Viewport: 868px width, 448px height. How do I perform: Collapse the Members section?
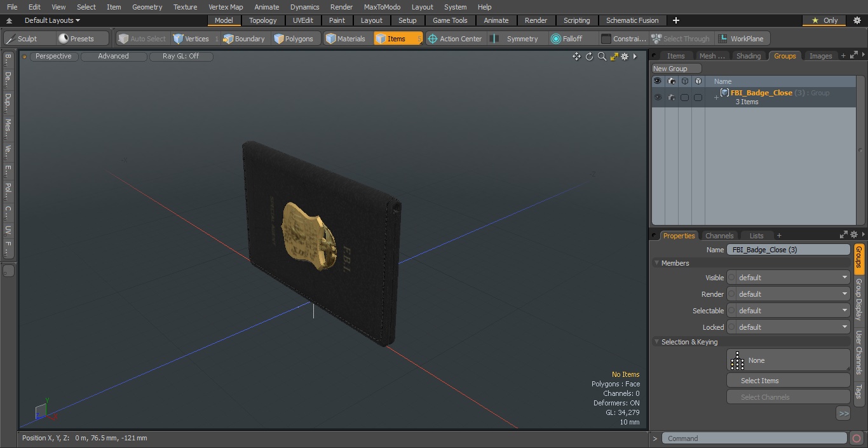pyautogui.click(x=656, y=263)
